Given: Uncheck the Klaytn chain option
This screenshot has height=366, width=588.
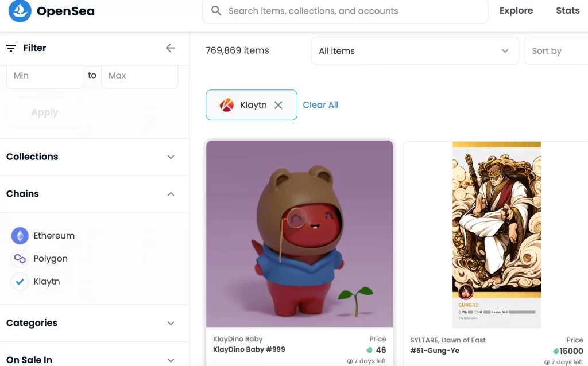Looking at the screenshot, I should point(20,281).
